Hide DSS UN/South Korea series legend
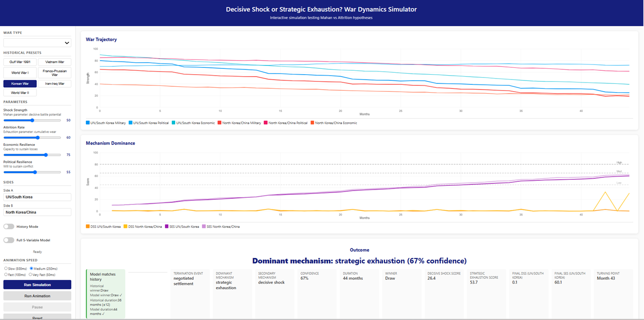This screenshot has width=644, height=320. 88,226
